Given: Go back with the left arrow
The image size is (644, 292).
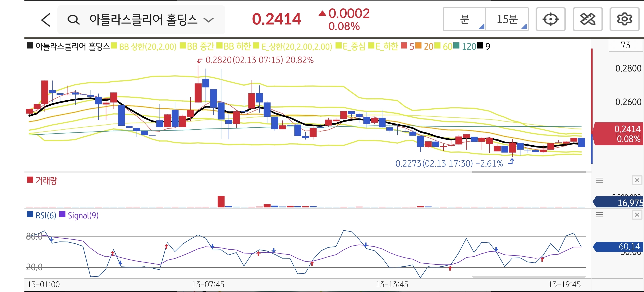Looking at the screenshot, I should (46, 20).
